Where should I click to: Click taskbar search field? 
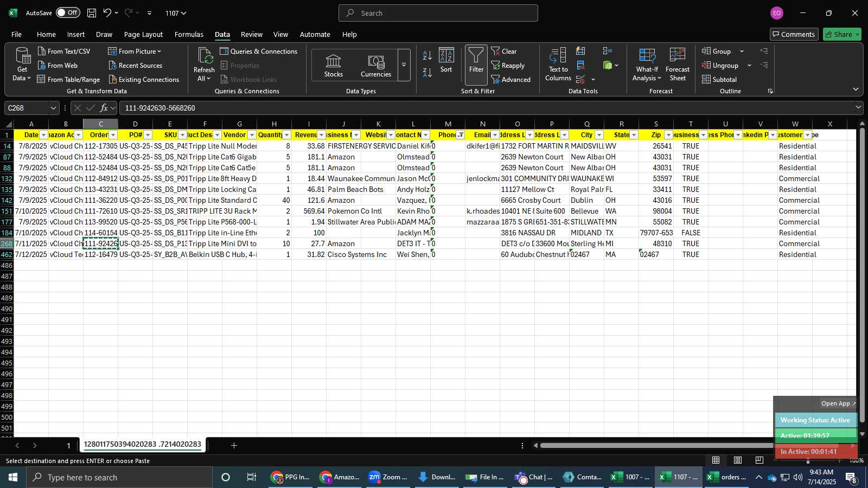(119, 477)
